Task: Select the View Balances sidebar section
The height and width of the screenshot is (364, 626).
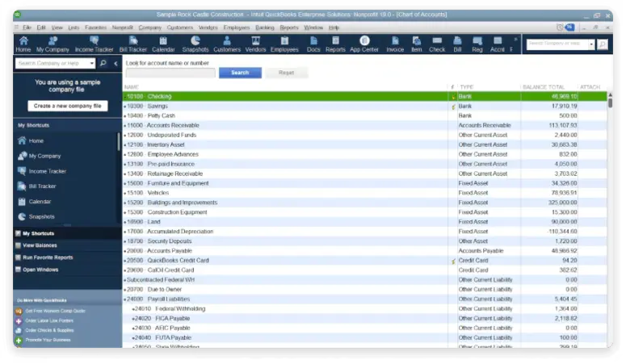Action: click(x=67, y=245)
